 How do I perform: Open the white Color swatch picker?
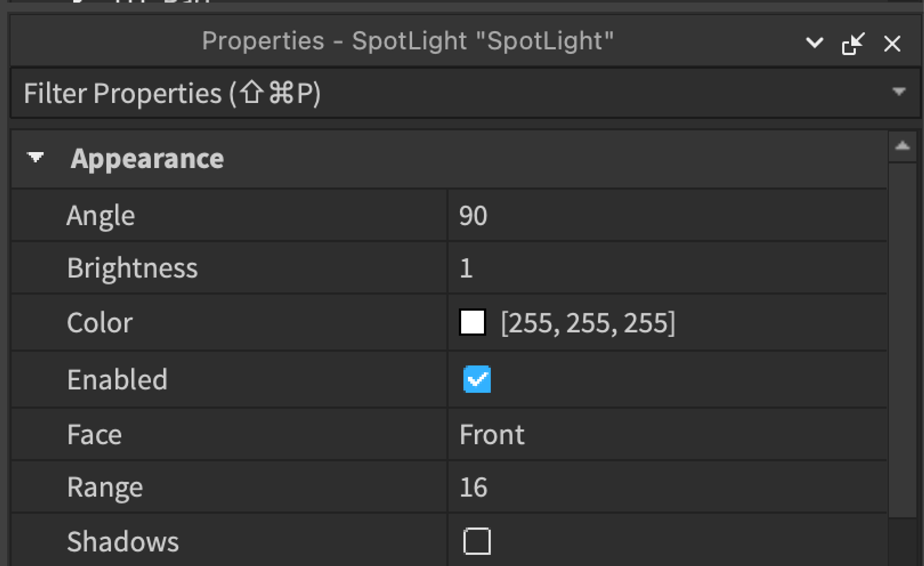[472, 322]
